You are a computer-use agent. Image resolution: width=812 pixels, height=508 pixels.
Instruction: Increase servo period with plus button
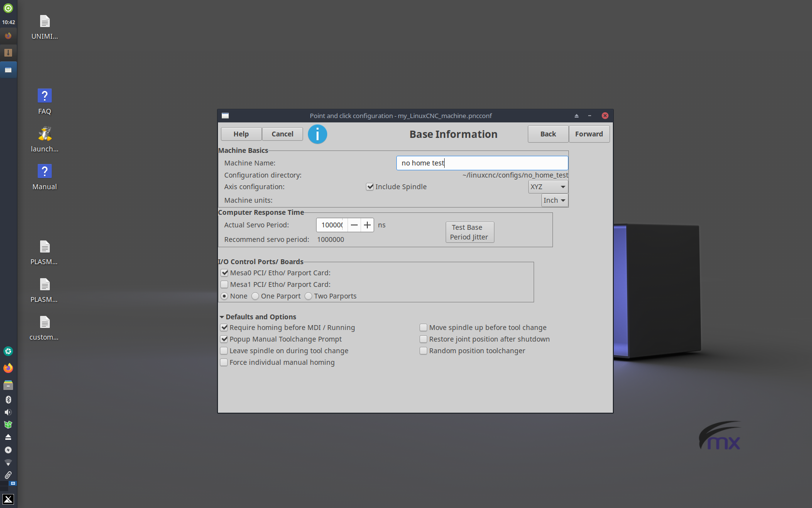click(367, 225)
